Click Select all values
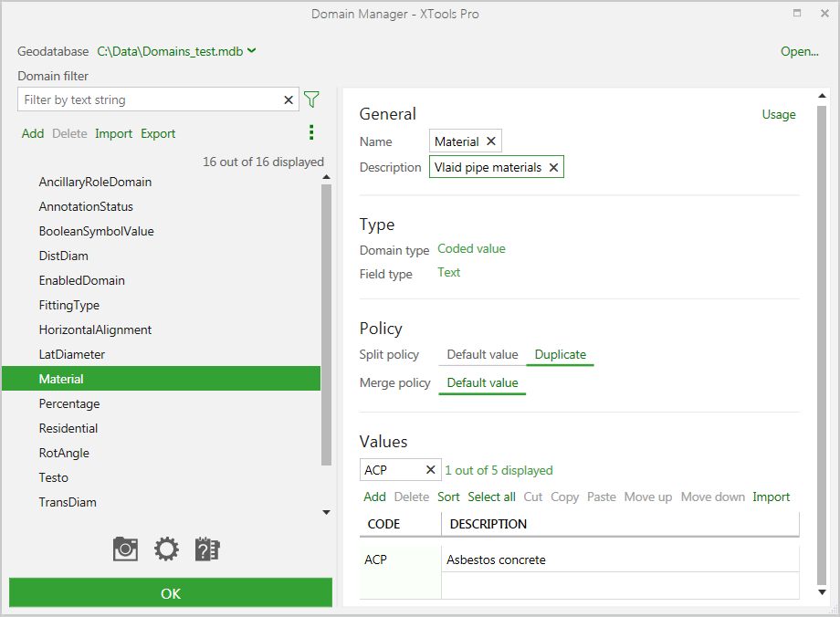The height and width of the screenshot is (617, 840). tap(491, 497)
